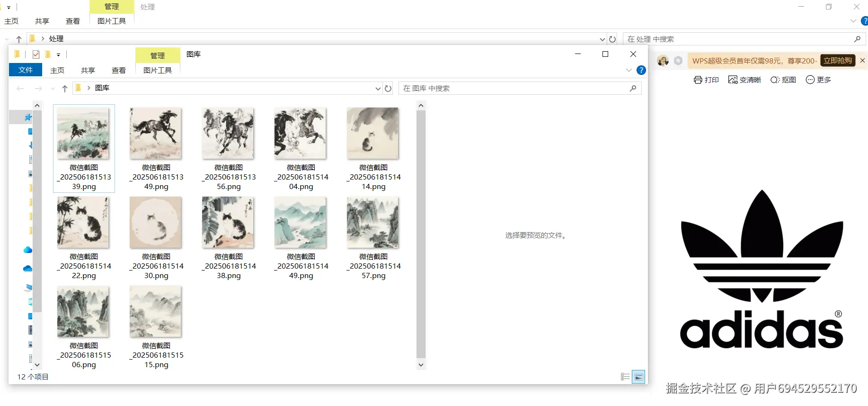868x406 pixels.
Task: Click the New folder icon in the 图库 quick access toolbar
Action: point(48,54)
